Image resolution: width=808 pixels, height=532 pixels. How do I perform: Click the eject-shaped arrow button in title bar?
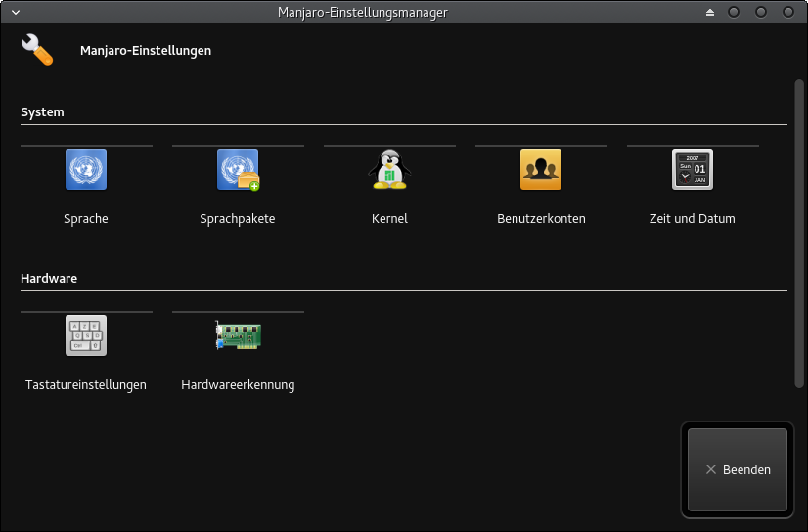[x=711, y=12]
